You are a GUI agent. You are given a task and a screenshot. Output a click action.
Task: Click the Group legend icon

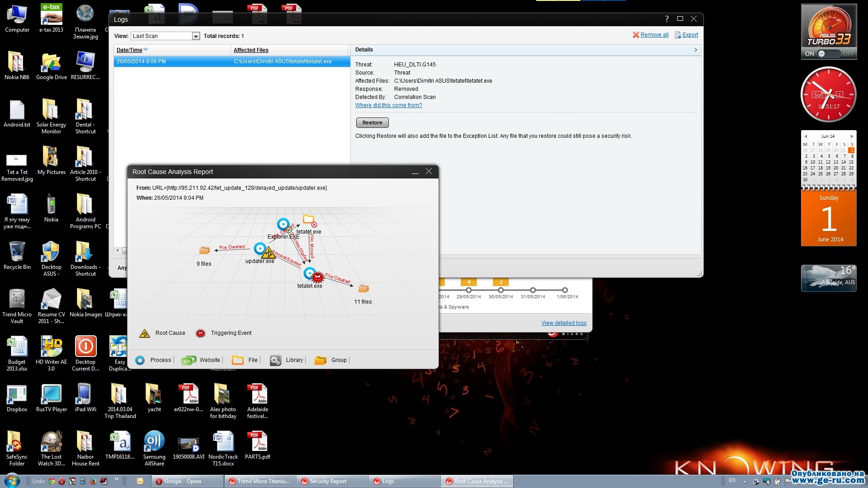[321, 360]
